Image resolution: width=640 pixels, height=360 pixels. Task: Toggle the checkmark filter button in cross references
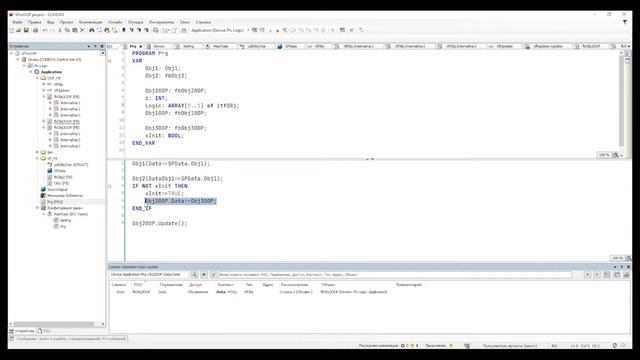[213, 275]
